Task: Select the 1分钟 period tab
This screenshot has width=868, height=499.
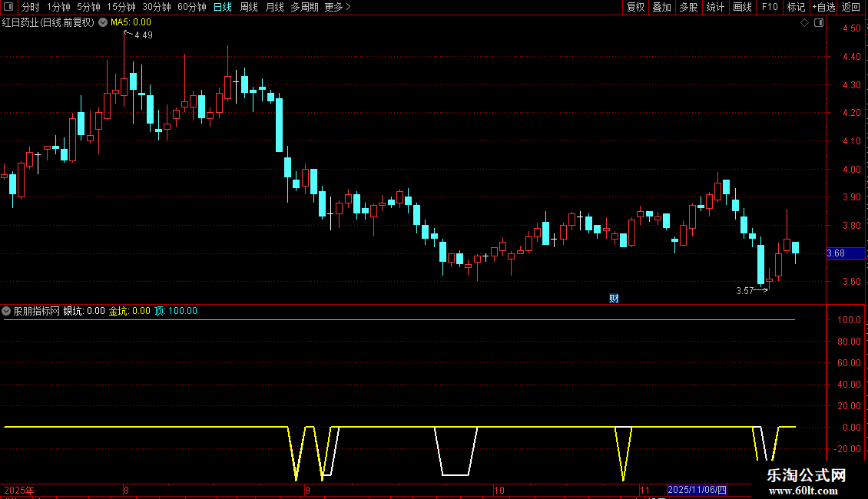Action: click(x=58, y=7)
